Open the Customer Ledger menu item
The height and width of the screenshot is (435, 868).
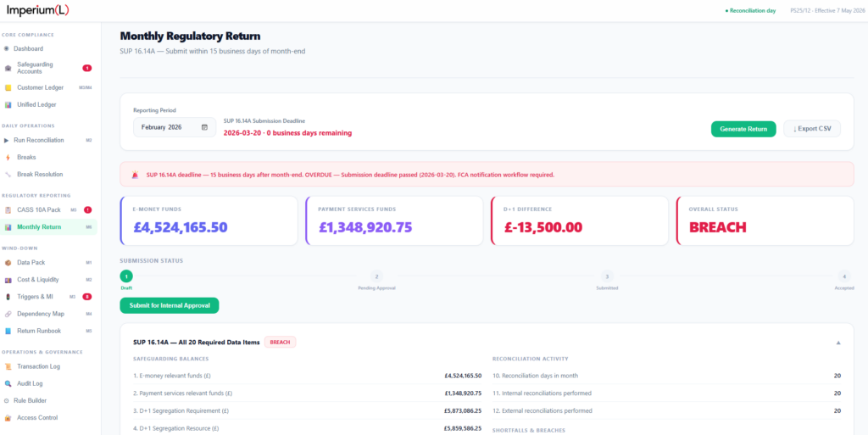(x=48, y=87)
